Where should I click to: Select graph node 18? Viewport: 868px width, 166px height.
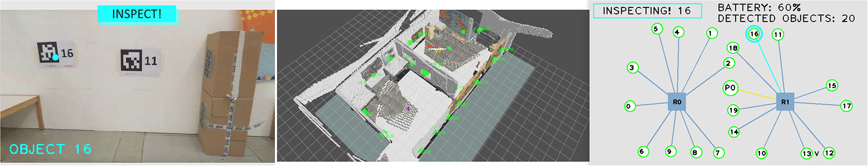[x=733, y=48]
